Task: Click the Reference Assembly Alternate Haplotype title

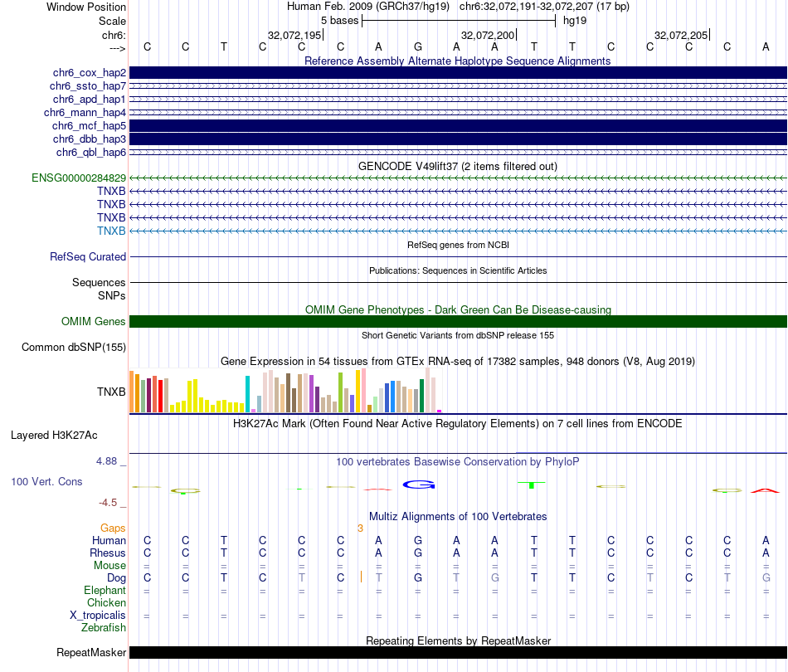Action: coord(457,61)
